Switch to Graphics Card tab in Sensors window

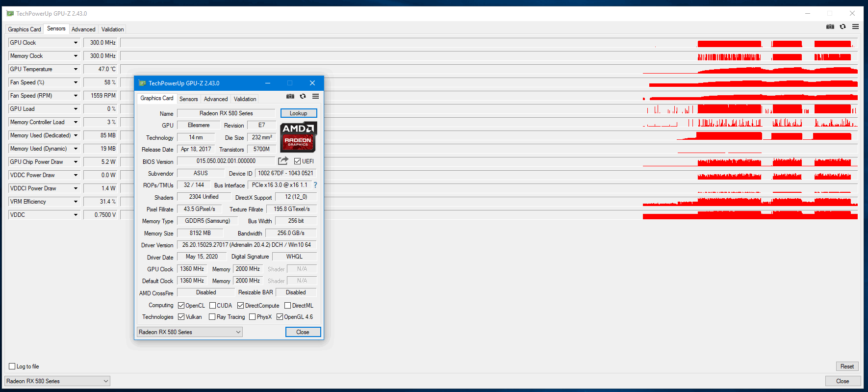[x=25, y=29]
